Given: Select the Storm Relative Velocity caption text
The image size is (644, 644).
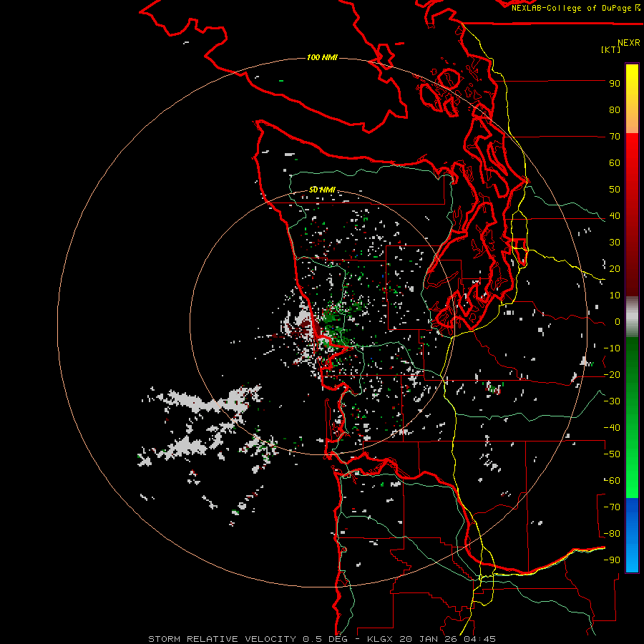Looking at the screenshot, I should coord(321,639).
